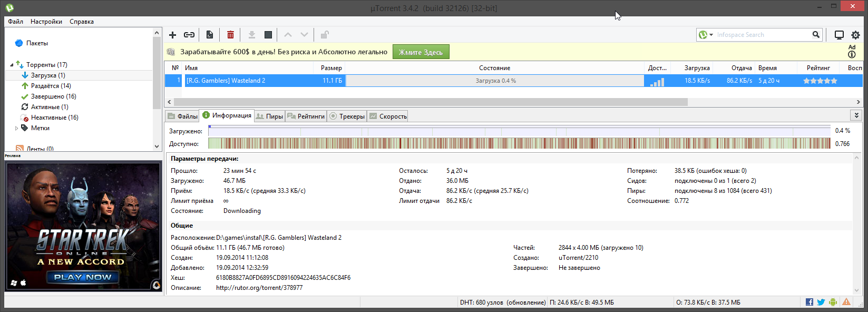Viewport: 868px width, 312px height.
Task: Collapse the details pane with chevron button
Action: pyautogui.click(x=856, y=115)
